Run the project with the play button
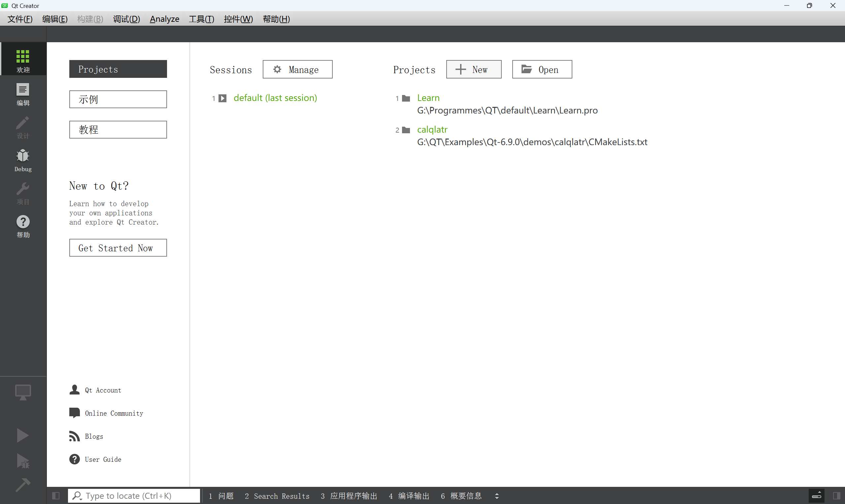Viewport: 845px width, 504px height. (x=23, y=435)
